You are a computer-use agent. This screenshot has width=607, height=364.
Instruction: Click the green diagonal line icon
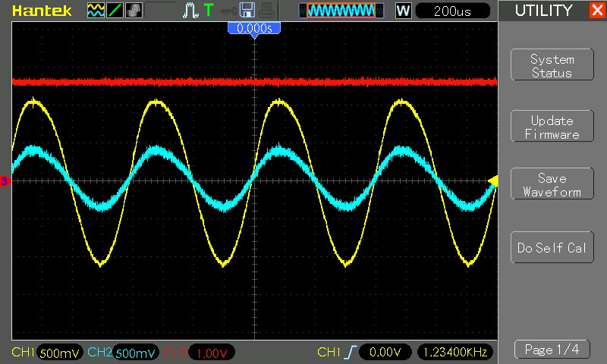[x=115, y=11]
